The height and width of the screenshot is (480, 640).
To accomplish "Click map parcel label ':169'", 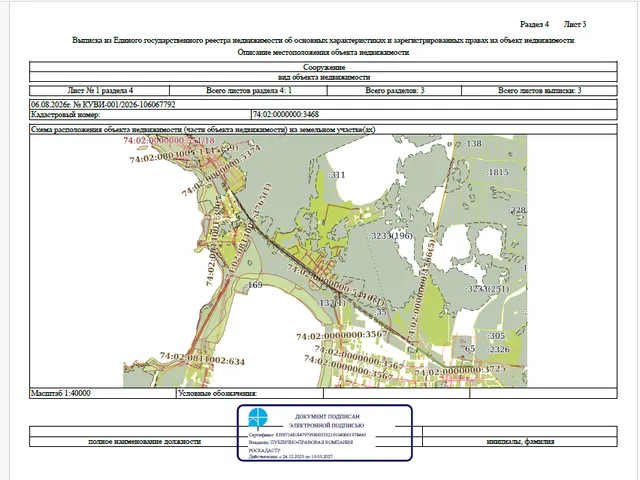I will tap(255, 285).
